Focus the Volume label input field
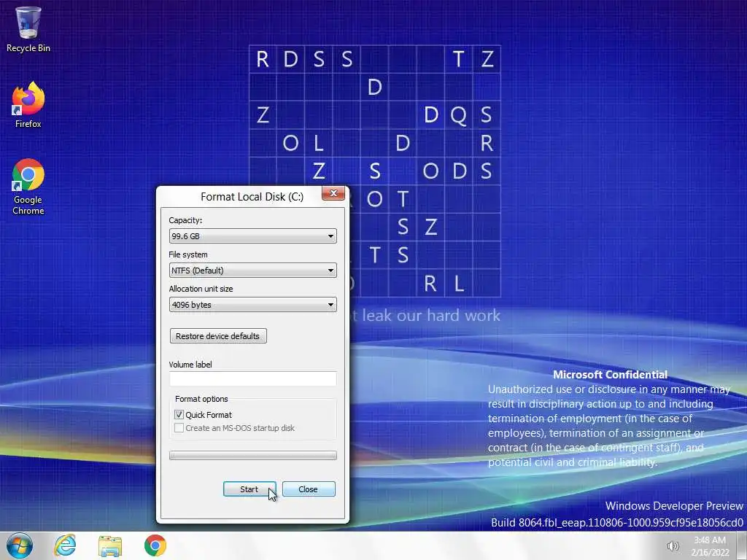This screenshot has width=747, height=560. [253, 379]
